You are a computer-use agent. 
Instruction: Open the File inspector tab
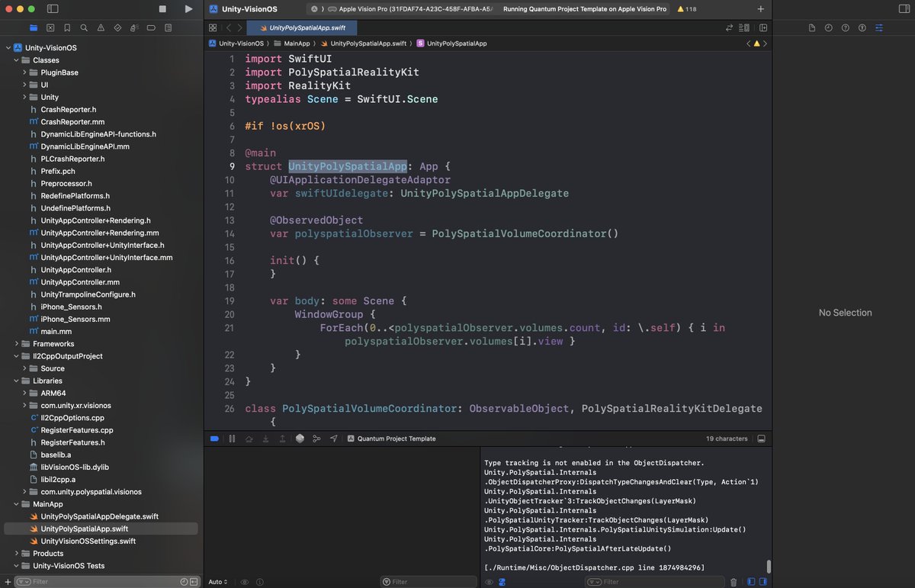coord(812,27)
